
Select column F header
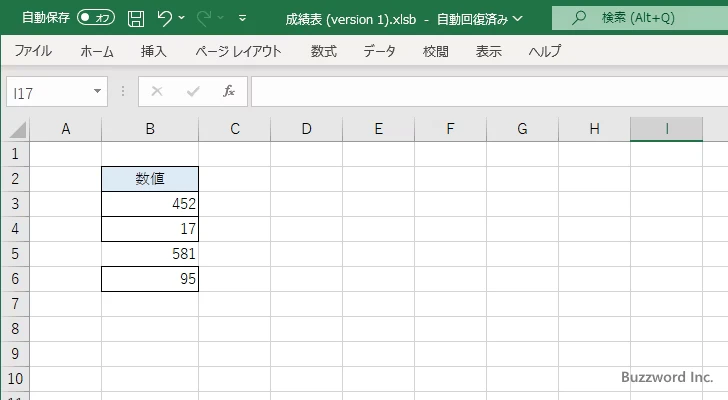pos(450,129)
